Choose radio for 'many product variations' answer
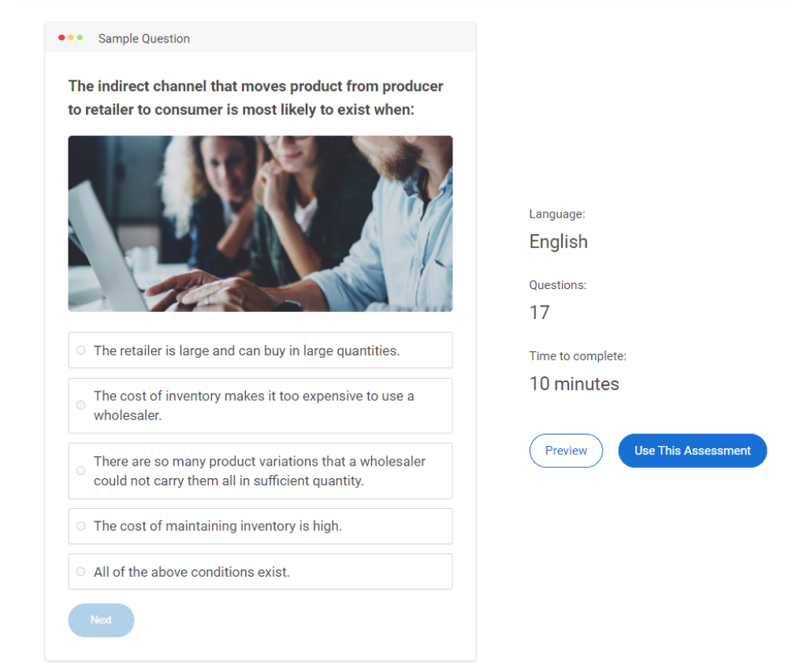The width and height of the screenshot is (807, 672). point(81,470)
